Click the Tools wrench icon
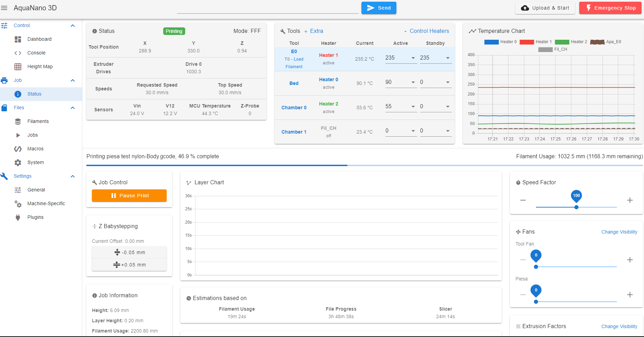 pyautogui.click(x=283, y=31)
